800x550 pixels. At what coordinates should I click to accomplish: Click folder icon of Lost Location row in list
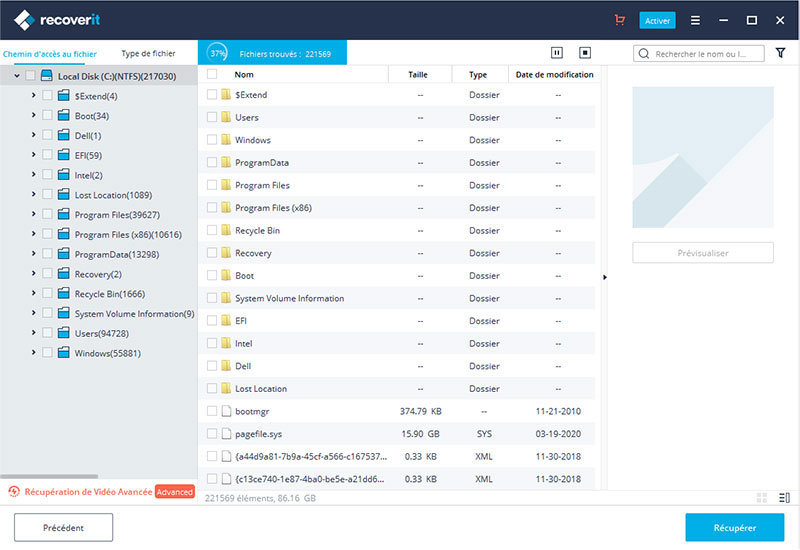tap(226, 388)
